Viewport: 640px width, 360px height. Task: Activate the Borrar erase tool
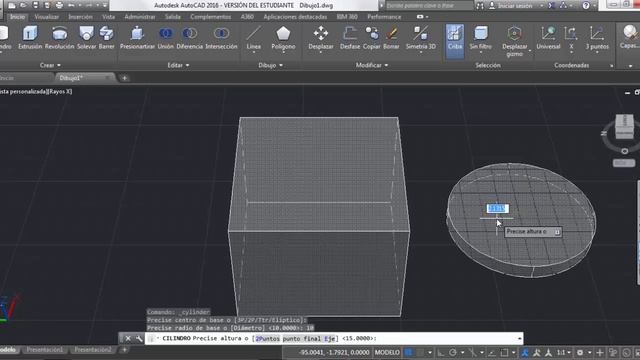(391, 38)
